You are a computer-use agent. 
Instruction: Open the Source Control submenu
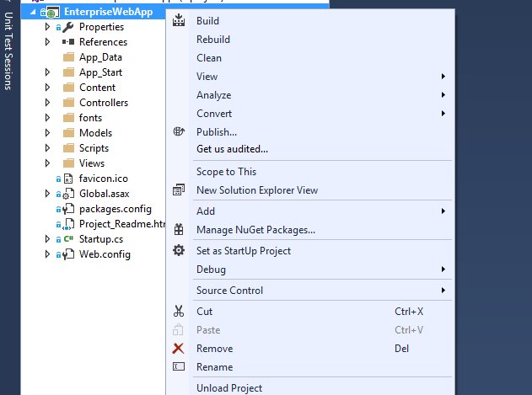(x=310, y=291)
